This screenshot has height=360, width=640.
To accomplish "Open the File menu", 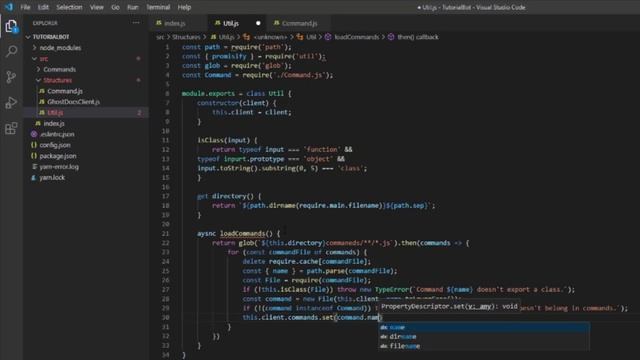I will click(x=25, y=7).
